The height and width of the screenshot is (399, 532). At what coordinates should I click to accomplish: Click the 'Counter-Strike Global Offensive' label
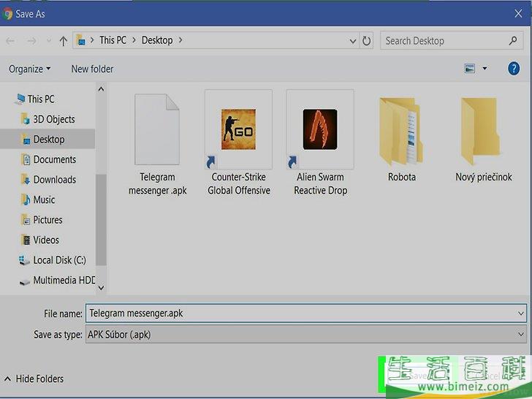coord(239,183)
